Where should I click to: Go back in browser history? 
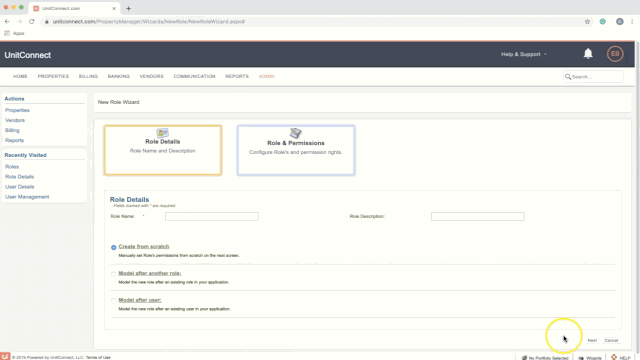[x=7, y=21]
